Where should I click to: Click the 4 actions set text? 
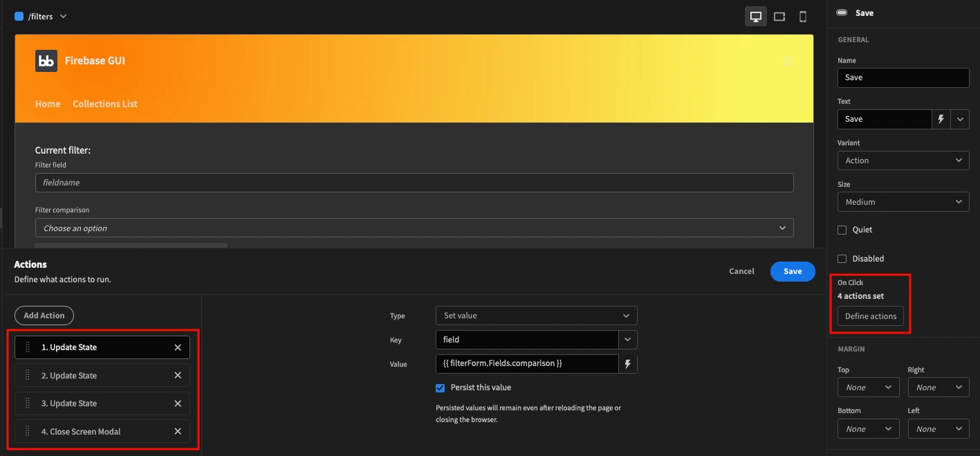[860, 296]
